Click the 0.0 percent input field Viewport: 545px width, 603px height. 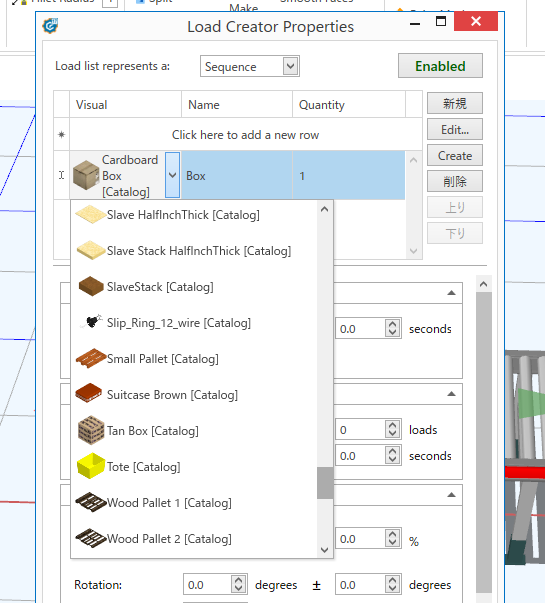coord(360,539)
